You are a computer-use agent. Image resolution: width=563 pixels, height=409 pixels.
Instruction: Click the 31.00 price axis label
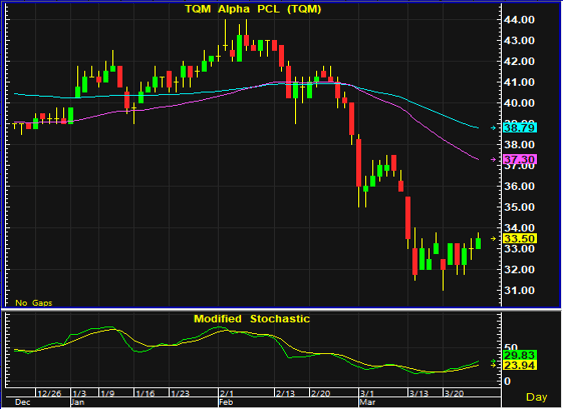pyautogui.click(x=519, y=291)
